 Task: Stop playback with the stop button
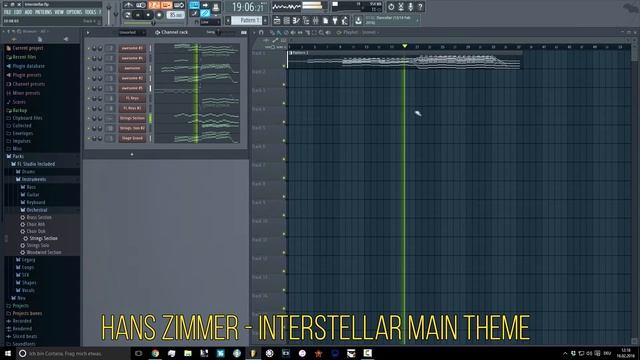(x=148, y=15)
